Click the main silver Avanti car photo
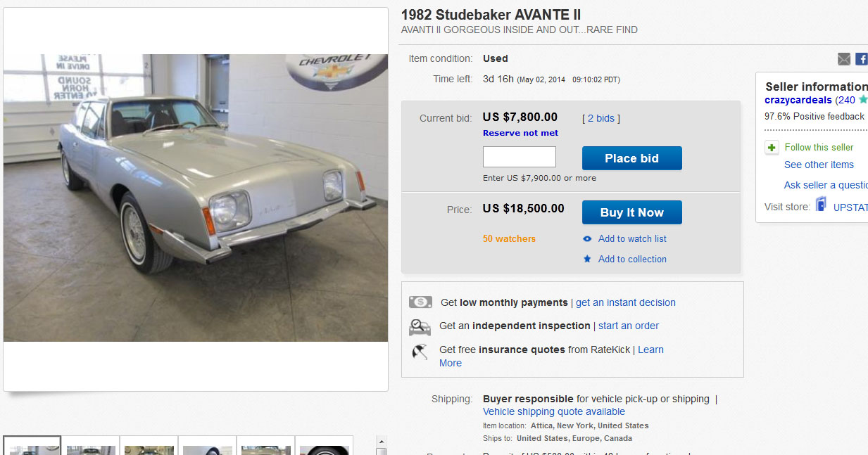Image resolution: width=868 pixels, height=455 pixels. coord(196,198)
